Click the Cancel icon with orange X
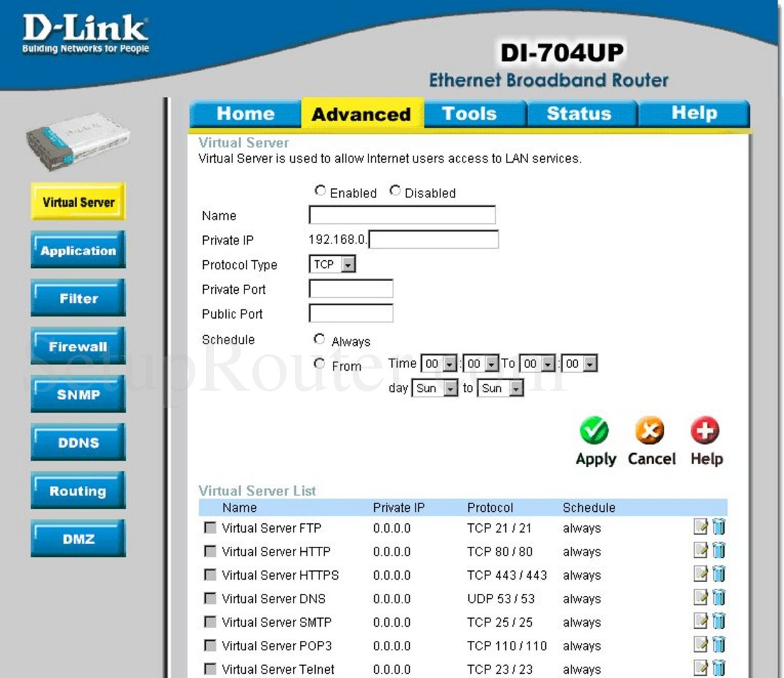This screenshot has height=678, width=784. tap(650, 430)
